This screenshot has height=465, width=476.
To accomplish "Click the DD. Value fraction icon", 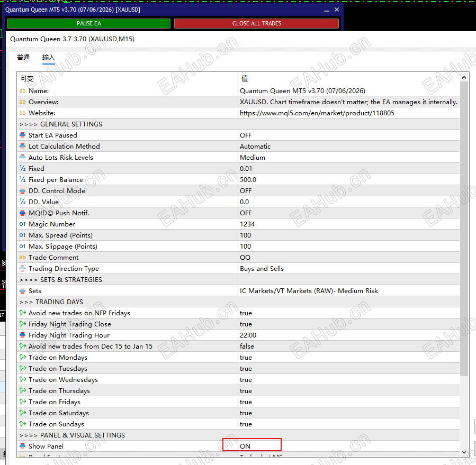I will pyautogui.click(x=22, y=202).
